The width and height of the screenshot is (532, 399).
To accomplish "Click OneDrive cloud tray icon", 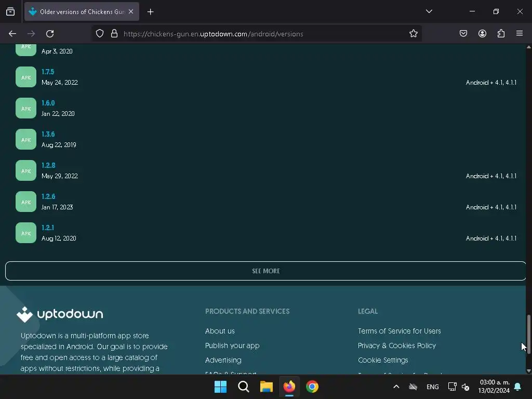I will tap(413, 387).
